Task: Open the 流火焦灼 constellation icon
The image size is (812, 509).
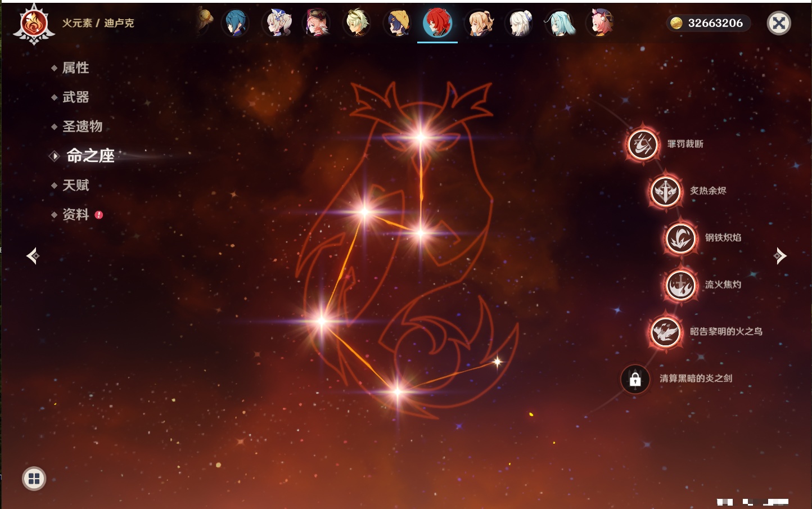Action: [680, 285]
